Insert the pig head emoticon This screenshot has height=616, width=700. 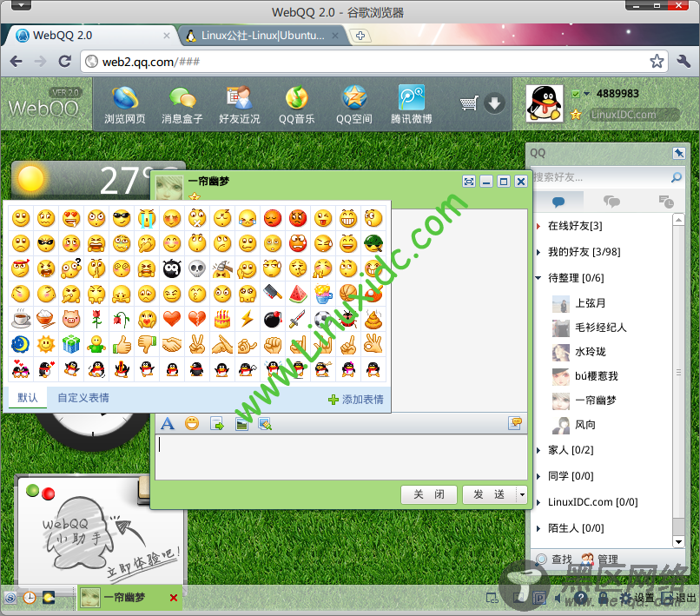pos(71,319)
